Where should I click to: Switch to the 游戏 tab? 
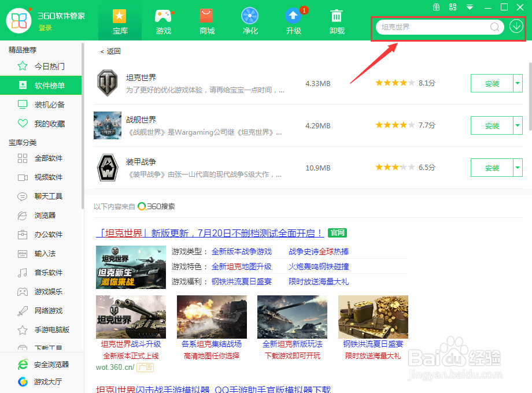164,22
